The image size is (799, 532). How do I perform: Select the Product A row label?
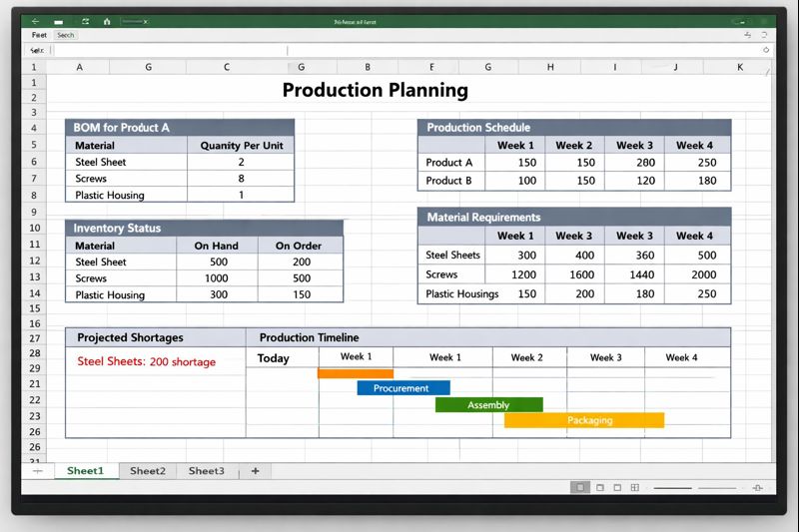click(448, 163)
